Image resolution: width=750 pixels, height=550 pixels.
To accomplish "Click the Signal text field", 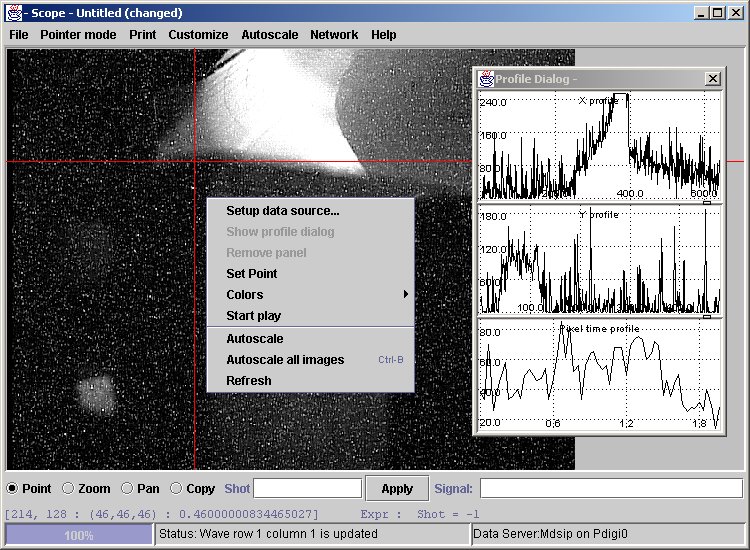I will point(611,488).
